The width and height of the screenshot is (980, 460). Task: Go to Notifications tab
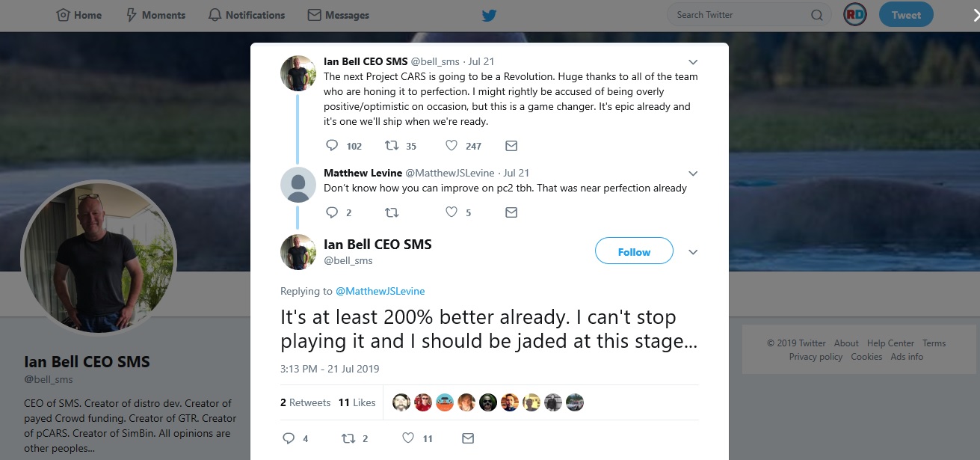point(247,15)
